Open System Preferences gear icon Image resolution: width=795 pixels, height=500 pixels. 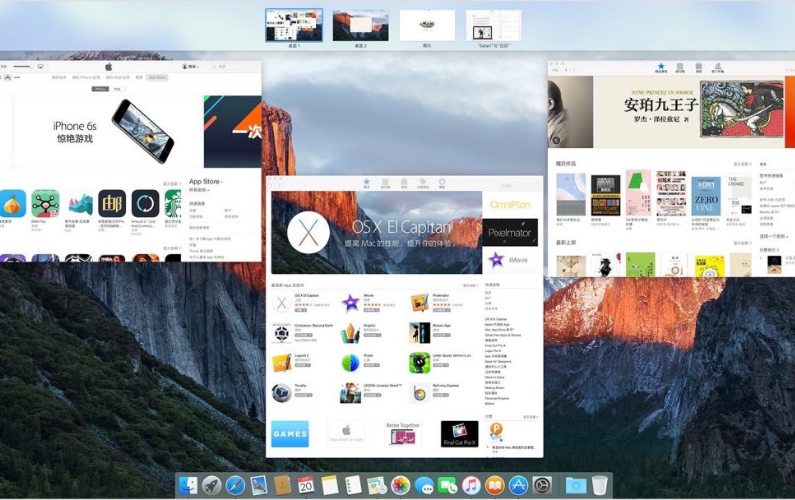tap(542, 485)
